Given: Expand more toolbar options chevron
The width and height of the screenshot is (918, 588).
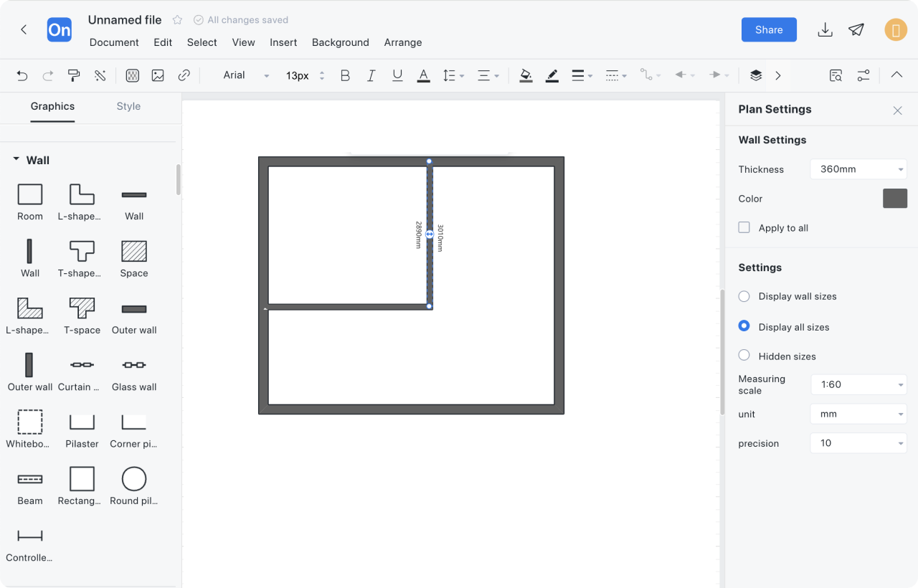Looking at the screenshot, I should [x=778, y=75].
